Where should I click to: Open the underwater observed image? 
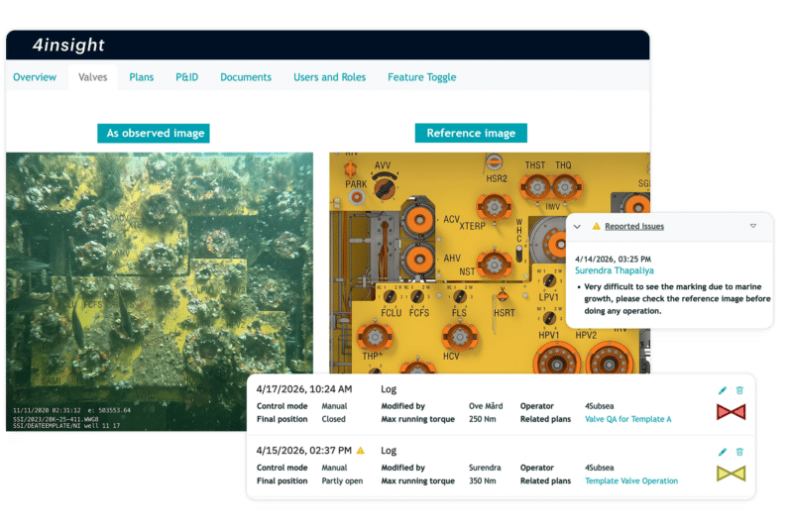pos(160,291)
